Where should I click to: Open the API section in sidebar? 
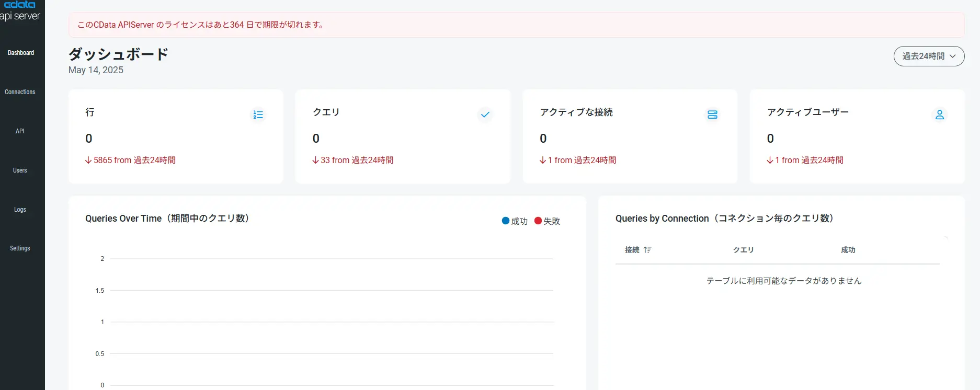coord(20,131)
